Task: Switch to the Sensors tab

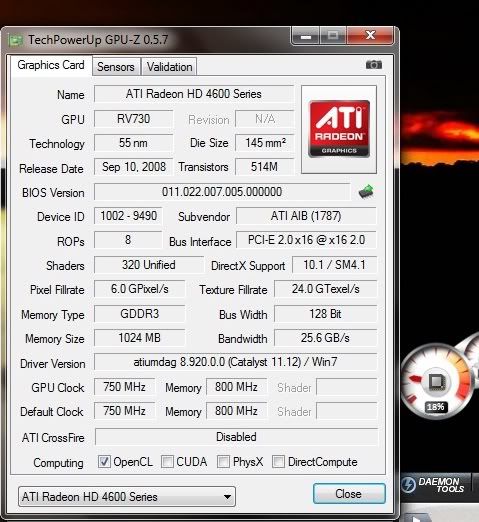Action: pyautogui.click(x=116, y=67)
